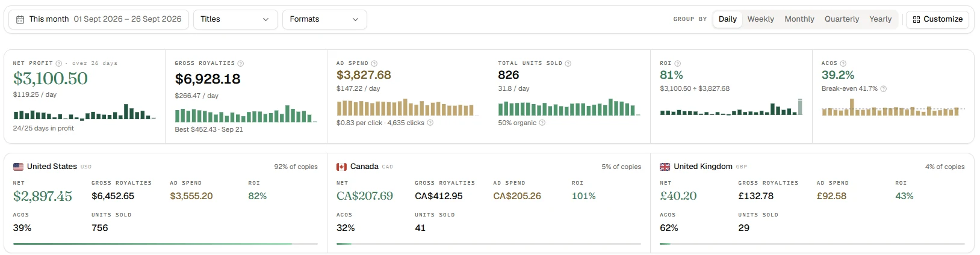Click the Customize grid icon
Screen dimensions: 980x255
[916, 19]
